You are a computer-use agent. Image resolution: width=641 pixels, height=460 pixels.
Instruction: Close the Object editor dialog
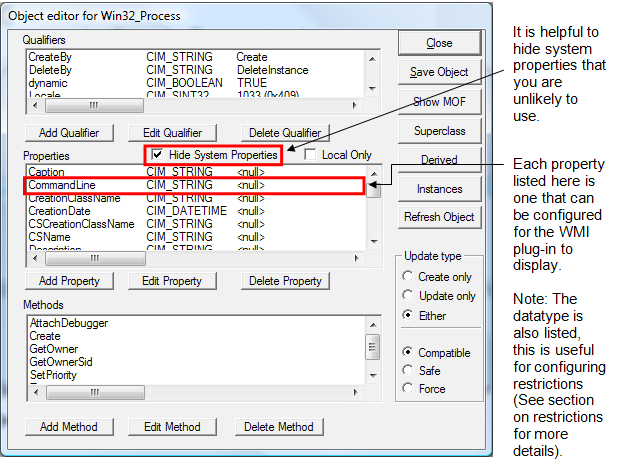(439, 43)
